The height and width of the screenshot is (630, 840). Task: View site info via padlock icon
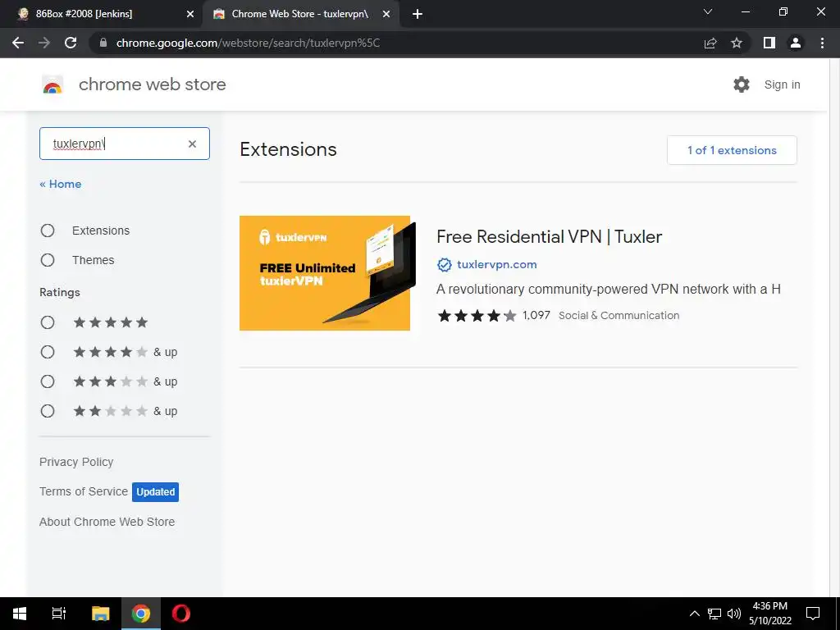pyautogui.click(x=103, y=43)
